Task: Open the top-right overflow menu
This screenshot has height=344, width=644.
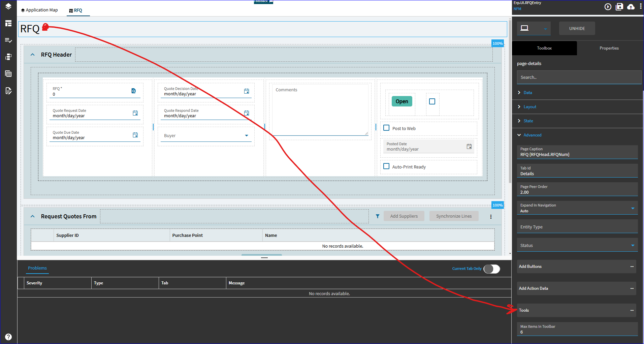Action: pyautogui.click(x=640, y=6)
